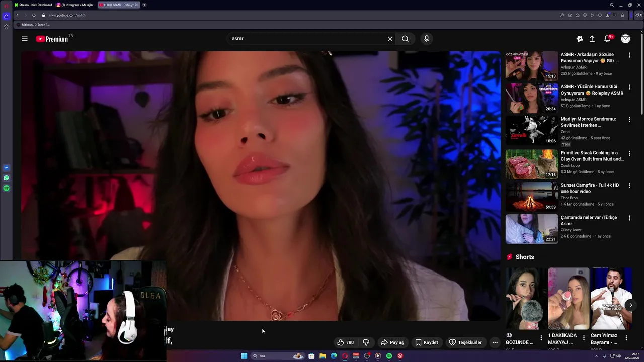This screenshot has width=644, height=362.
Task: Click the YouTube search magnifier button
Action: 405,39
